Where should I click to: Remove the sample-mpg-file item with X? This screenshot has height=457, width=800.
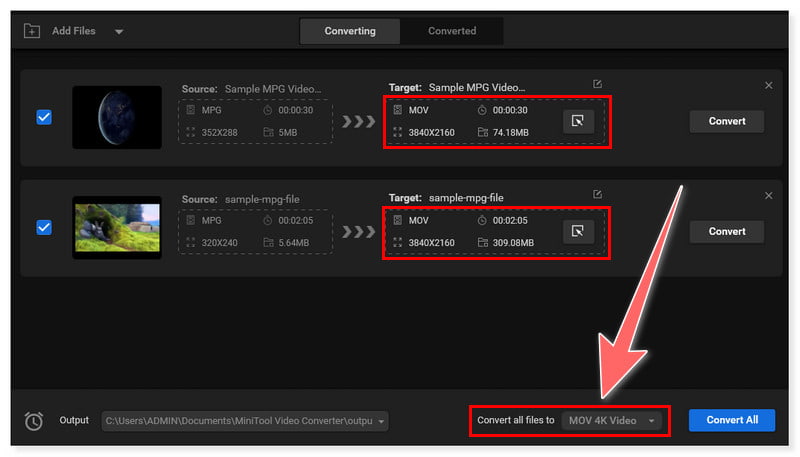[x=768, y=196]
